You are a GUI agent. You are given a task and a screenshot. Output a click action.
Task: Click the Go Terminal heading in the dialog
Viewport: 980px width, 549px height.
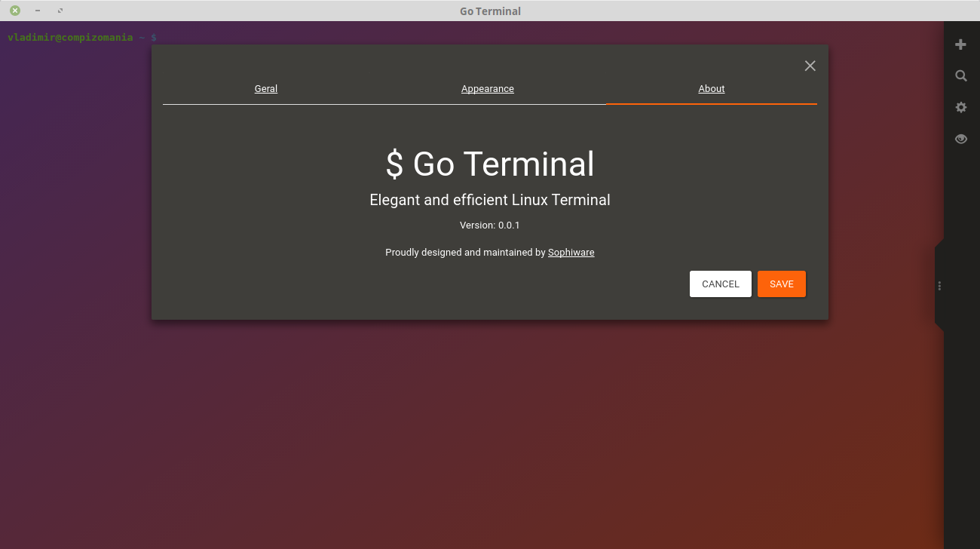490,164
